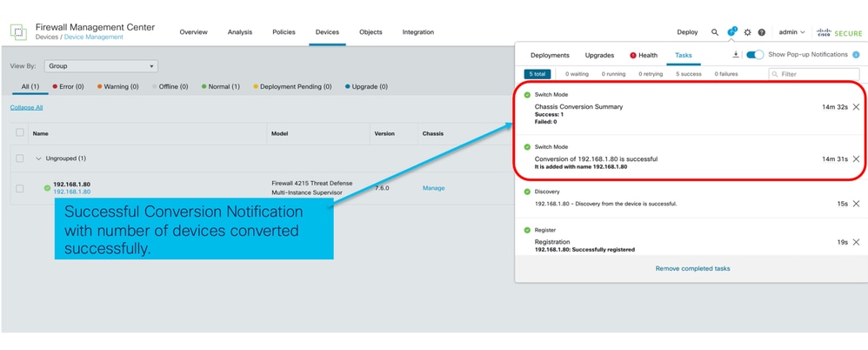
Task: Filter devices by Error (0)
Action: (x=68, y=86)
